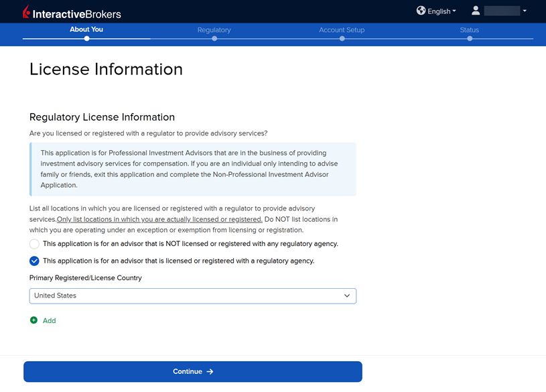Click the Add link text

(x=50, y=321)
